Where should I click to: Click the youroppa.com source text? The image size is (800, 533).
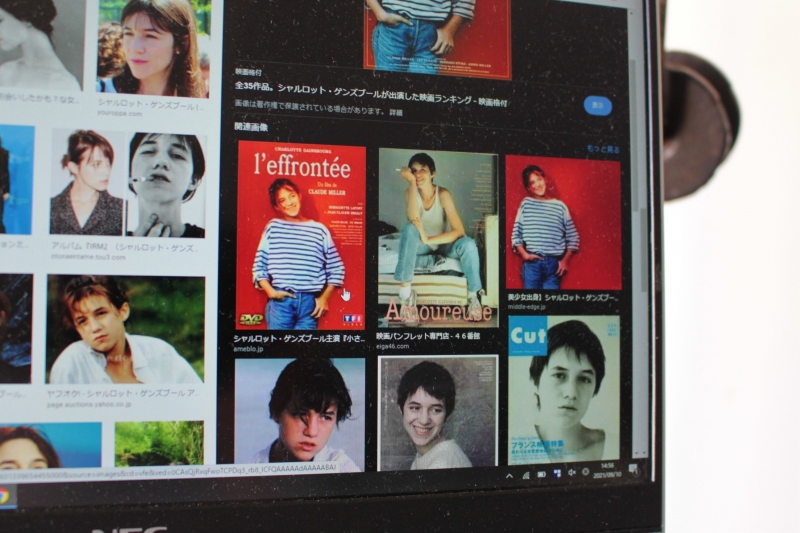[x=120, y=114]
